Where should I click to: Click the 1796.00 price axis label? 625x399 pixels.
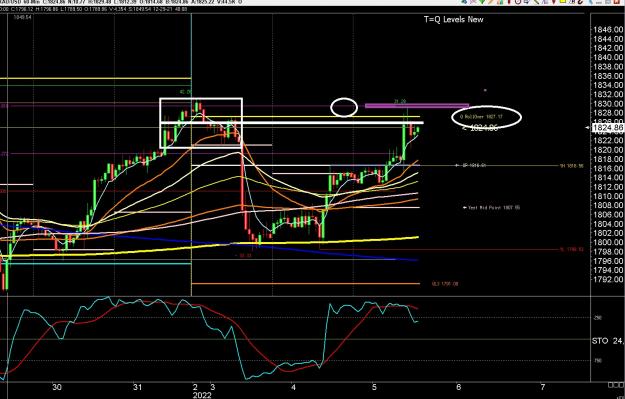(x=608, y=261)
